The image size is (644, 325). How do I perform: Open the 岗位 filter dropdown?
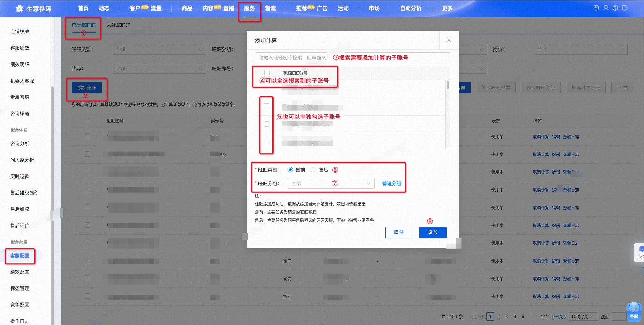(580, 49)
